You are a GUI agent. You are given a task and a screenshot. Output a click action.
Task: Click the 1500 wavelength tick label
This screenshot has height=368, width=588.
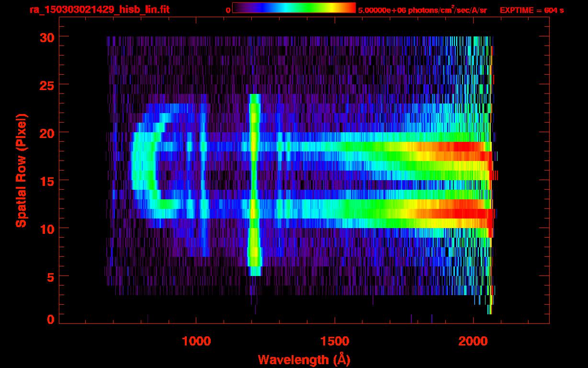click(335, 341)
